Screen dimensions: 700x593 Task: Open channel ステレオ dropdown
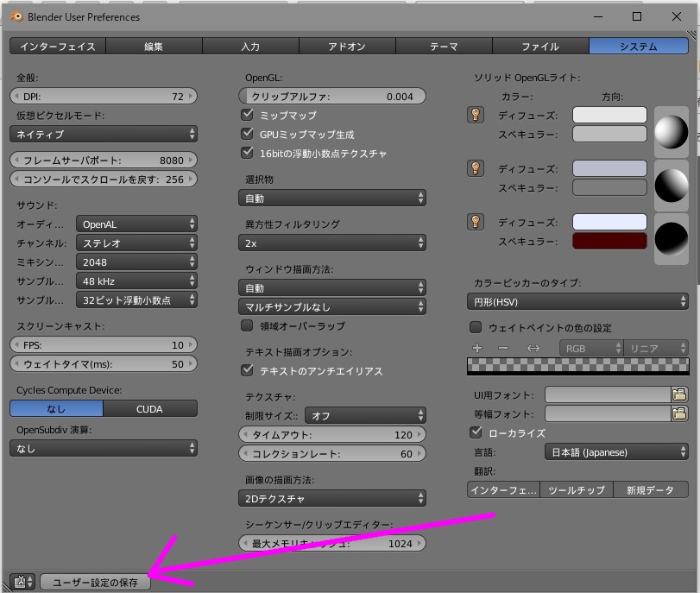click(136, 243)
